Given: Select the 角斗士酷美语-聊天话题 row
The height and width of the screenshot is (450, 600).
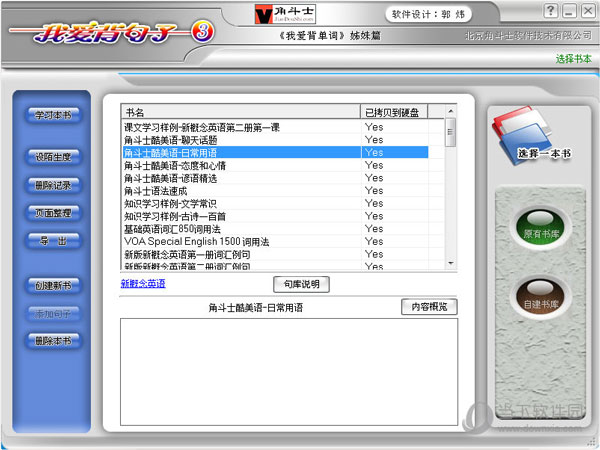Looking at the screenshot, I should [x=276, y=140].
